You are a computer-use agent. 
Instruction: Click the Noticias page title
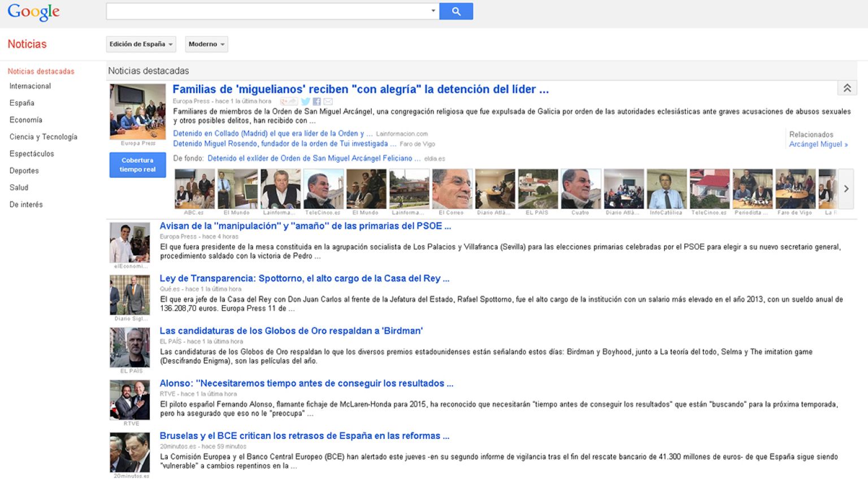27,44
